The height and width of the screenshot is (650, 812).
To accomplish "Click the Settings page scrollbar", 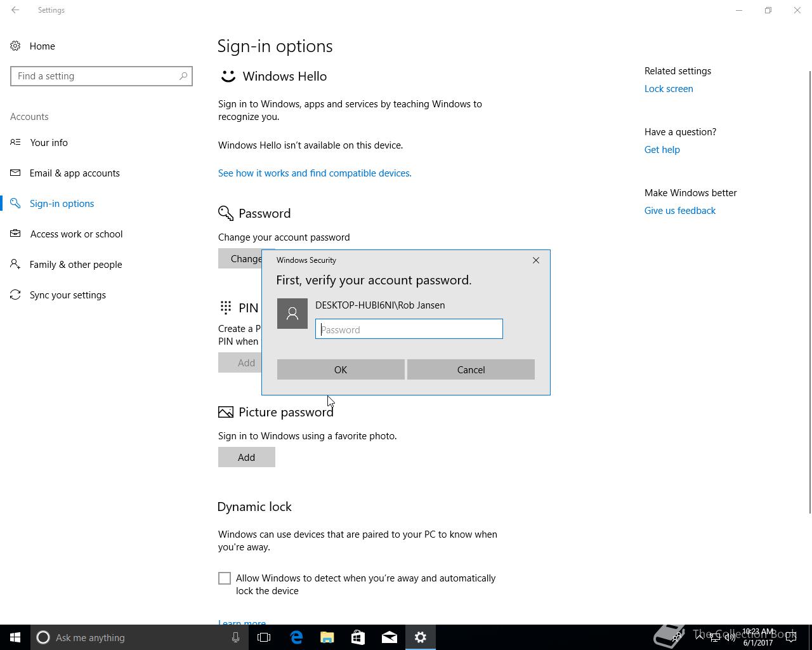I will [x=809, y=292].
